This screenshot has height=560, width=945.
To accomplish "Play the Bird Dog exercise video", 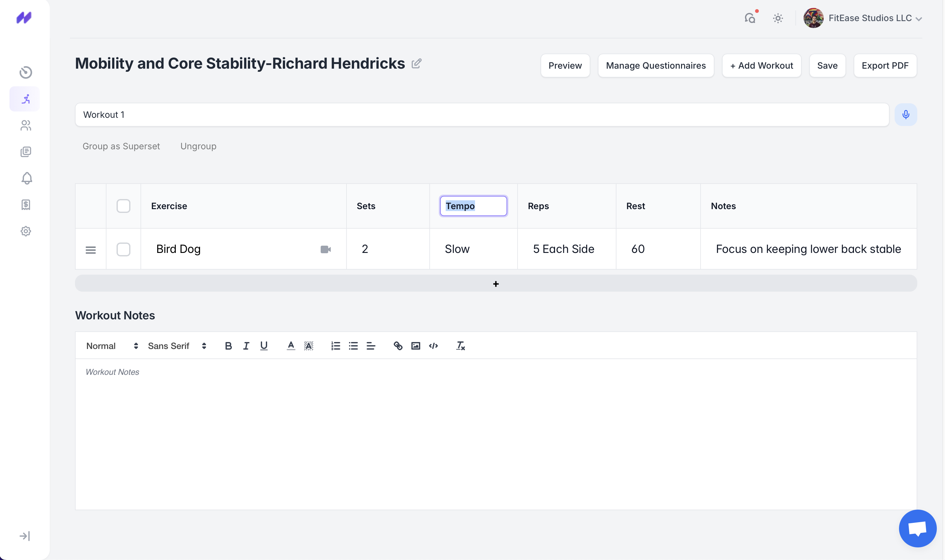I will pyautogui.click(x=325, y=249).
